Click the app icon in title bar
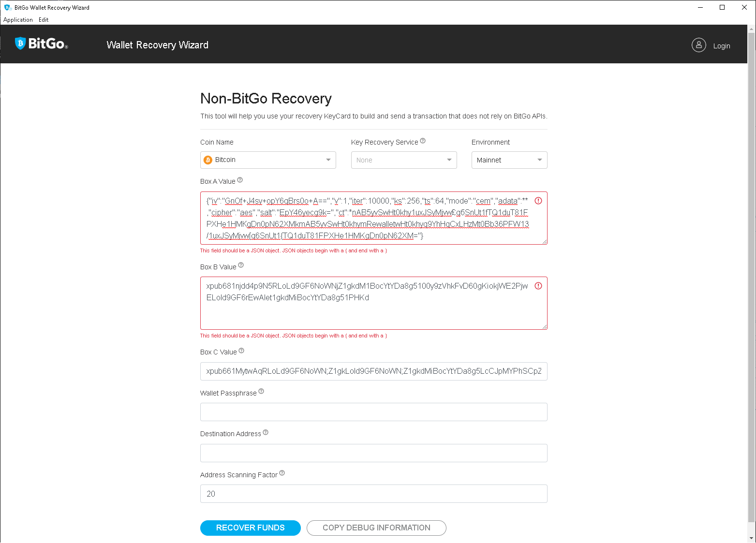The height and width of the screenshot is (543, 756). [x=8, y=7]
